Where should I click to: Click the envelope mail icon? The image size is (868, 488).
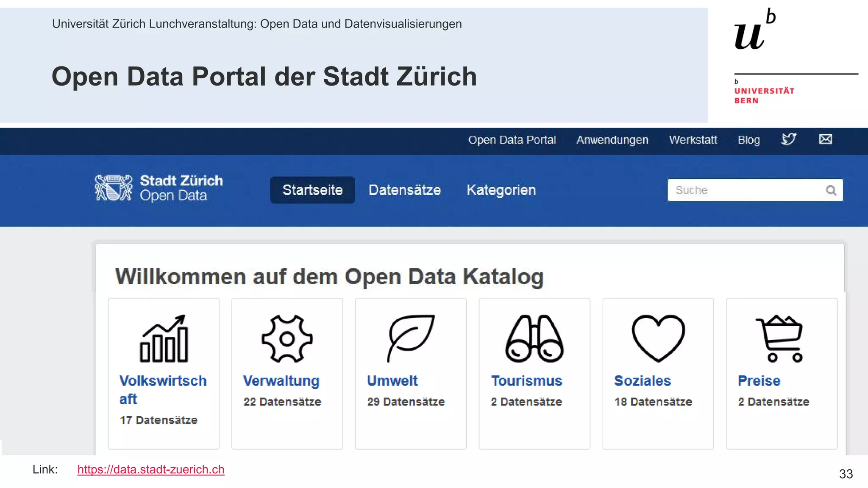pos(825,139)
